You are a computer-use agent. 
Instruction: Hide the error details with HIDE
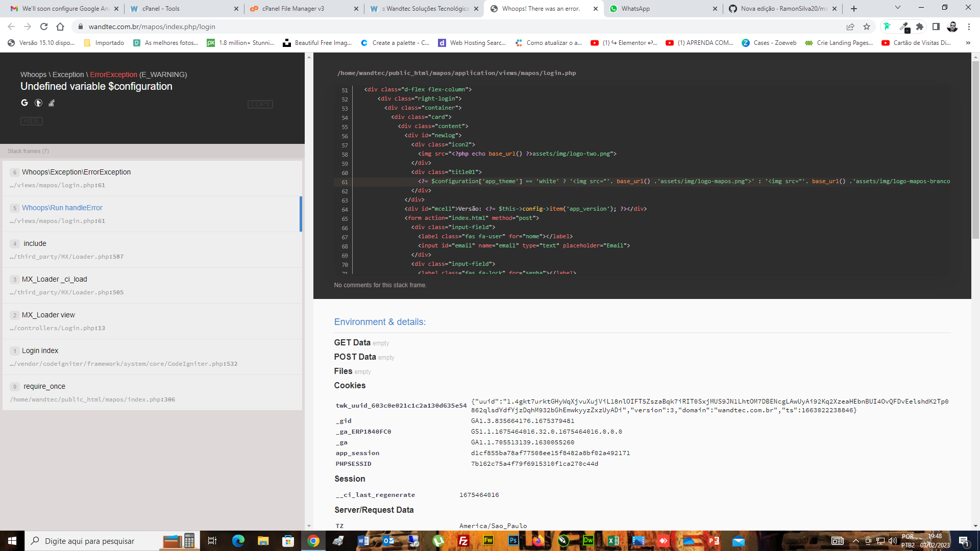(31, 121)
